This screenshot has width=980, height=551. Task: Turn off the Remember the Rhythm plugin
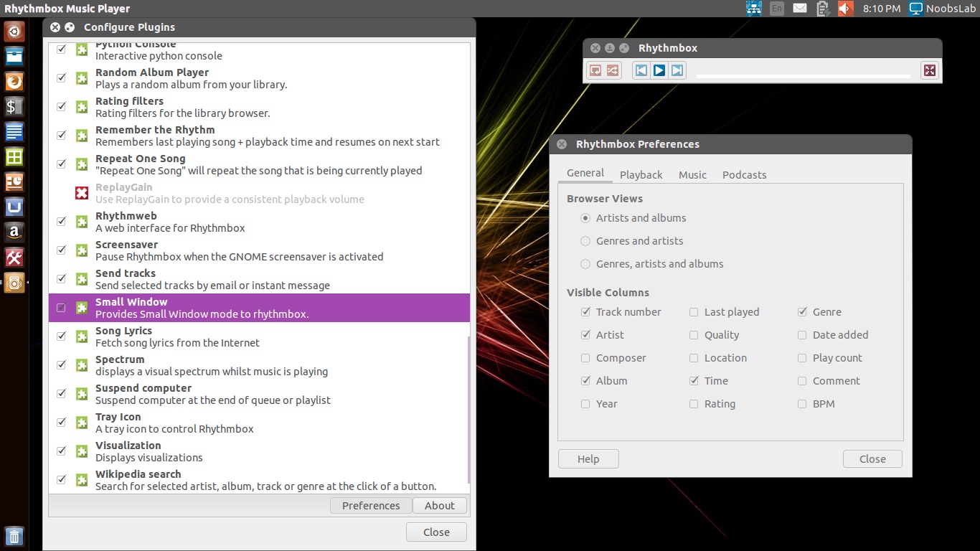[x=61, y=135]
